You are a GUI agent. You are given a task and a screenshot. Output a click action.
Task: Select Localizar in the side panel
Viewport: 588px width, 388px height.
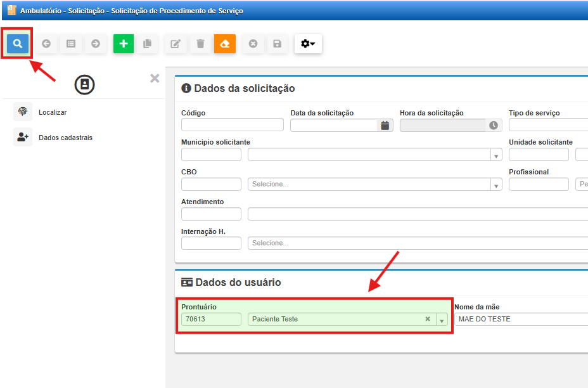pyautogui.click(x=52, y=112)
